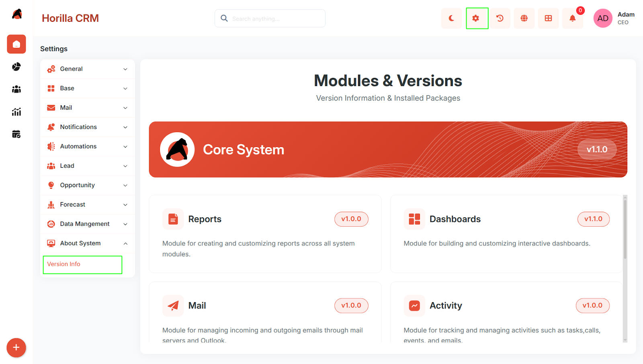
Task: Open the pie chart sidebar icon
Action: [16, 67]
